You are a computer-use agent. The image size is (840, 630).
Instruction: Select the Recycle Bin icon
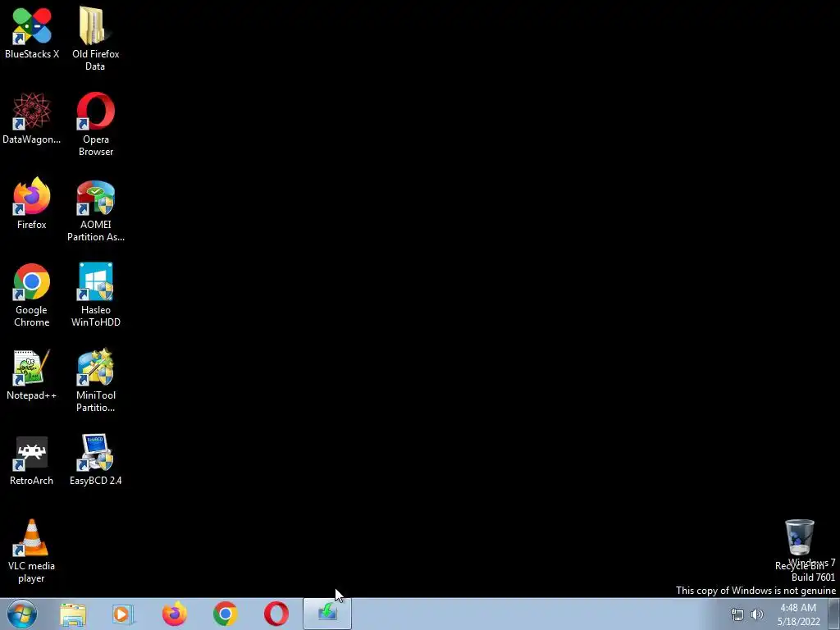click(x=799, y=545)
